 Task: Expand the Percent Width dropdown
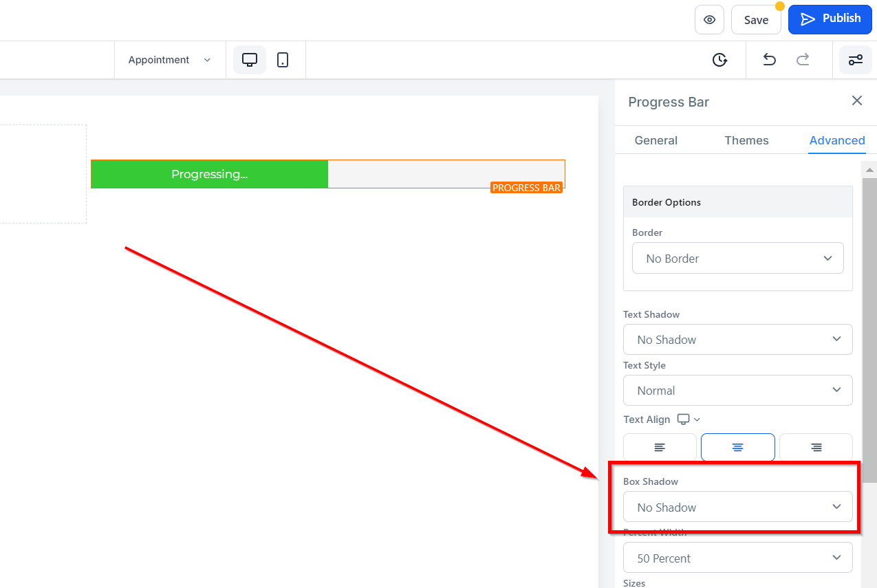pyautogui.click(x=738, y=558)
